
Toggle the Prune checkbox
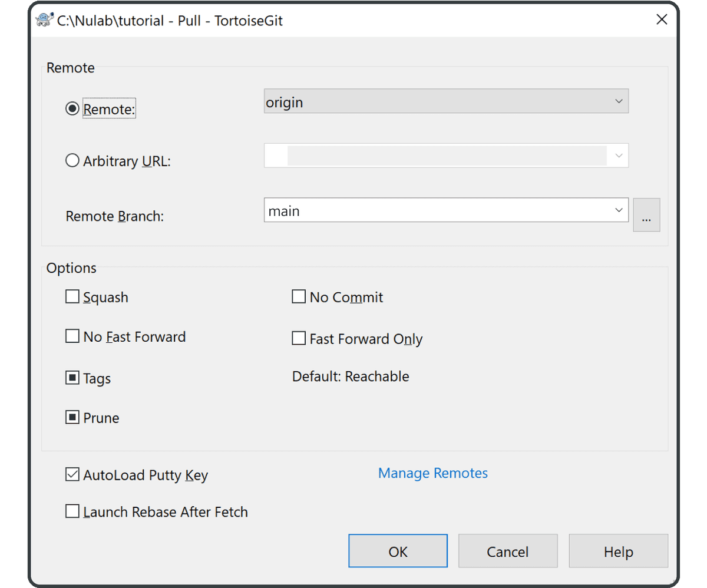point(72,417)
